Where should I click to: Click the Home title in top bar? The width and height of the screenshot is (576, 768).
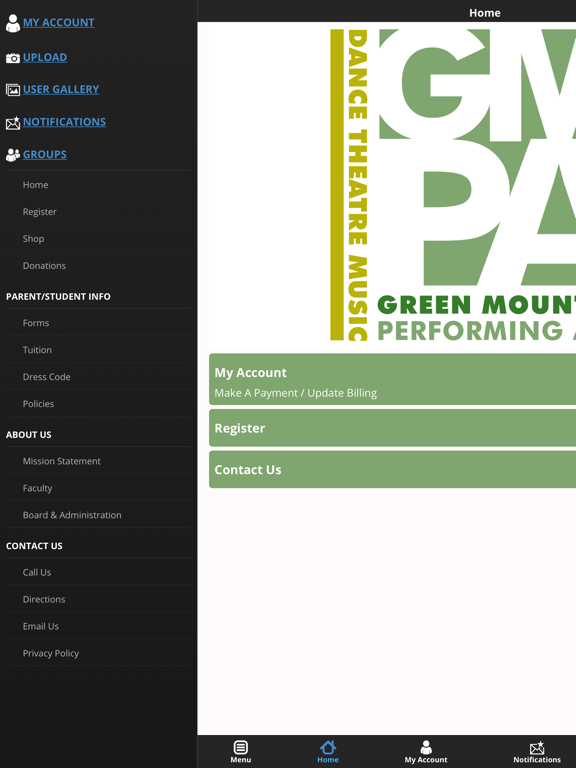pos(484,13)
